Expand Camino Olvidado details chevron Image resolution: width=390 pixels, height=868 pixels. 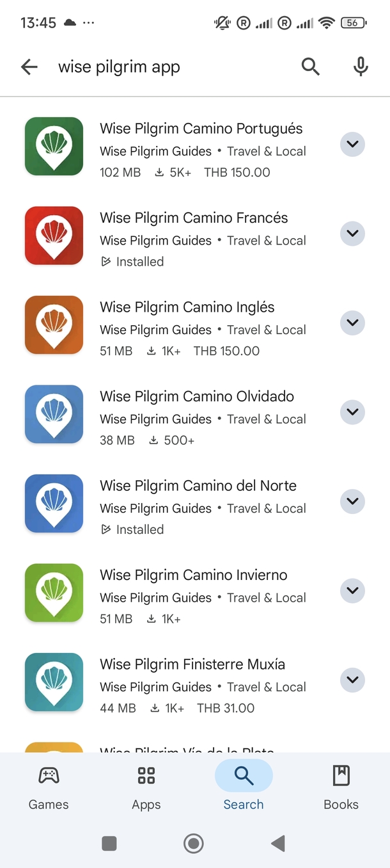click(352, 412)
